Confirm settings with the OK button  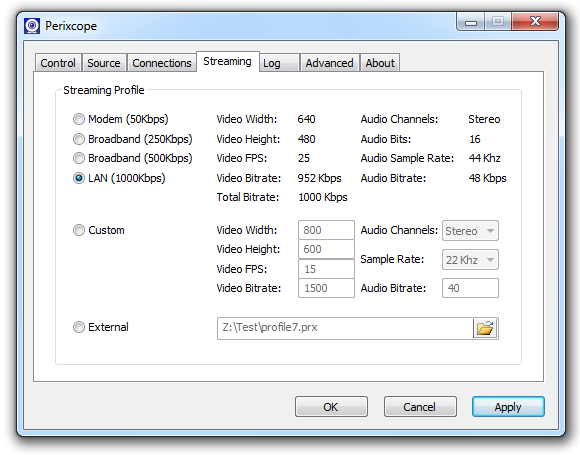[x=331, y=407]
